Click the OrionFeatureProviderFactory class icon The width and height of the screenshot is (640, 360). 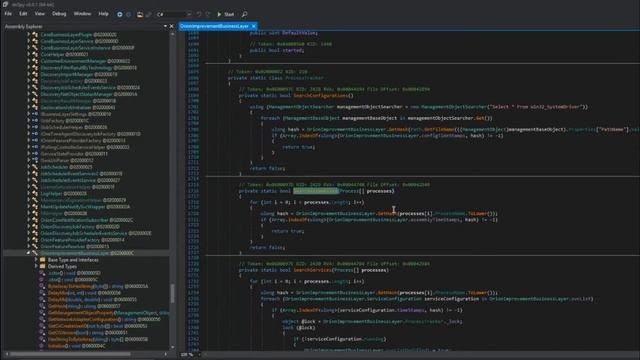click(x=36, y=240)
